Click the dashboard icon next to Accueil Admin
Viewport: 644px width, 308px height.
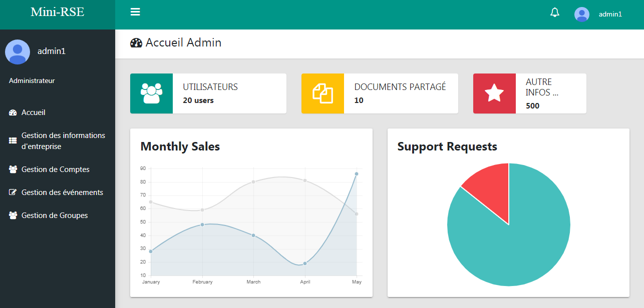coord(136,43)
